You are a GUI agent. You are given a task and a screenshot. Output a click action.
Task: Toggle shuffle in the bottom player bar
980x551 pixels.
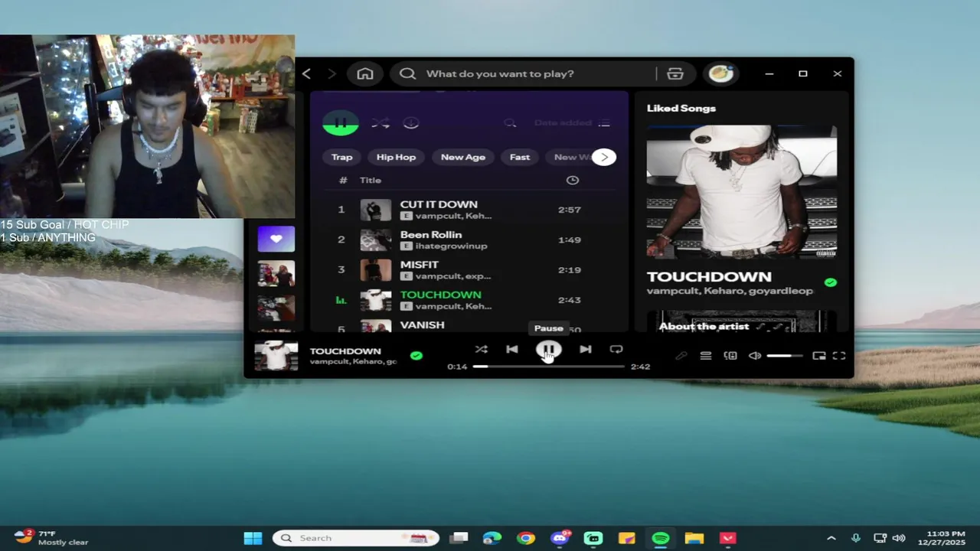click(481, 349)
